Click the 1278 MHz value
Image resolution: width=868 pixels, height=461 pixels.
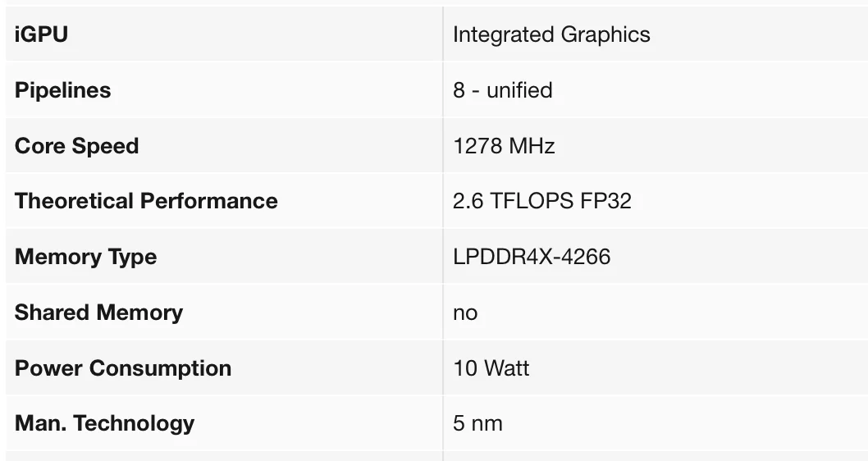click(x=504, y=146)
